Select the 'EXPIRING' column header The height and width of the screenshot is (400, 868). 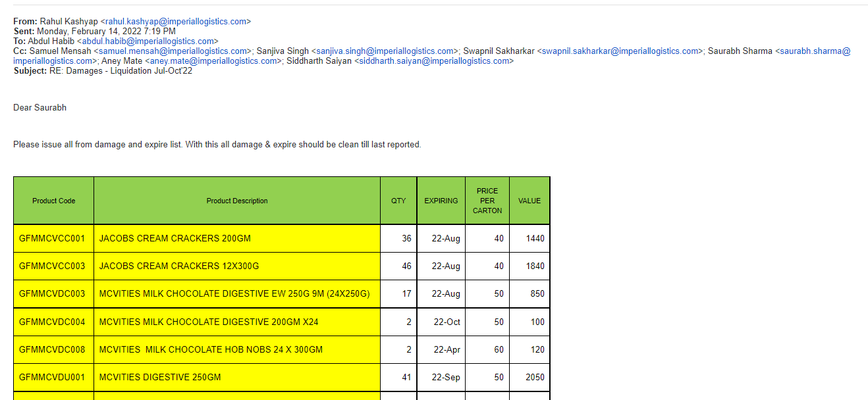point(441,201)
